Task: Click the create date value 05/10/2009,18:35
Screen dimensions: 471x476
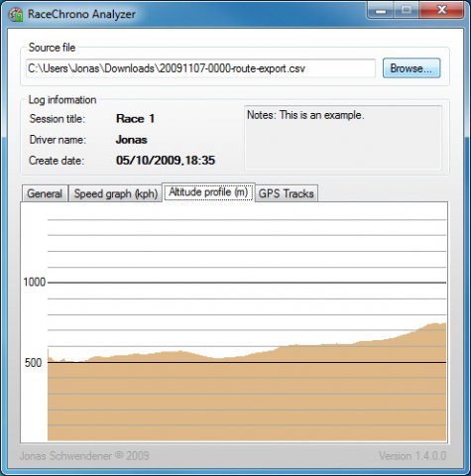Action: pos(166,161)
